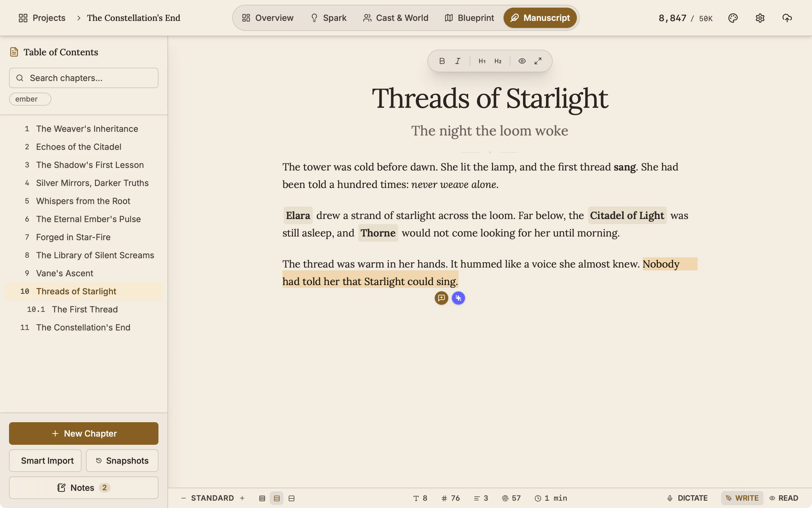The image size is (812, 508).
Task: Select the first page width layout icon
Action: [262, 498]
